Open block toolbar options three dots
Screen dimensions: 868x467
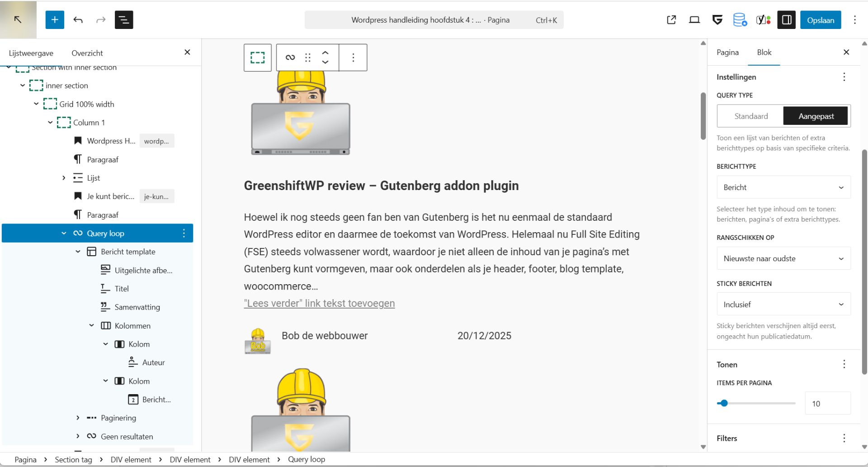[x=353, y=57]
